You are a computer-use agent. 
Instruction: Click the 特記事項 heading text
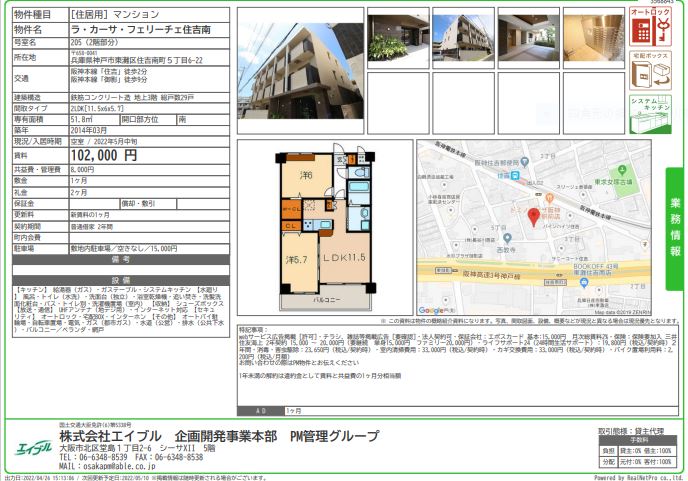pos(253,330)
